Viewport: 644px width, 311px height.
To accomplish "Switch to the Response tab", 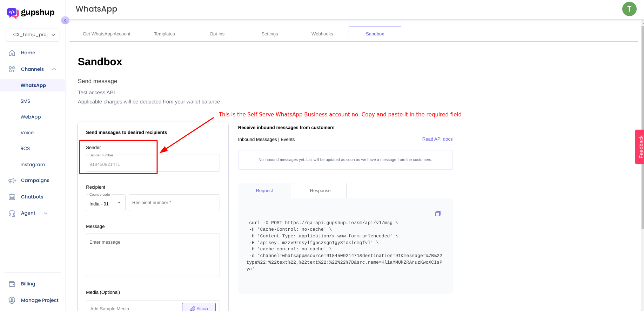I will pyautogui.click(x=320, y=191).
